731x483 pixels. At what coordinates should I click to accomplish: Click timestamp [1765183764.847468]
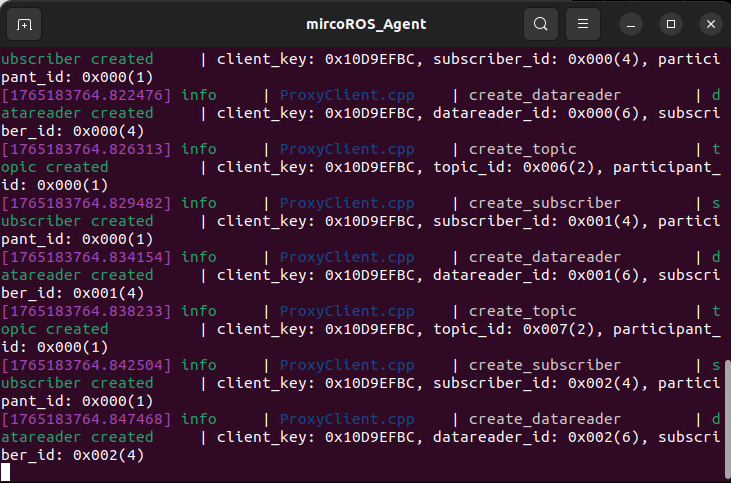tap(86, 419)
